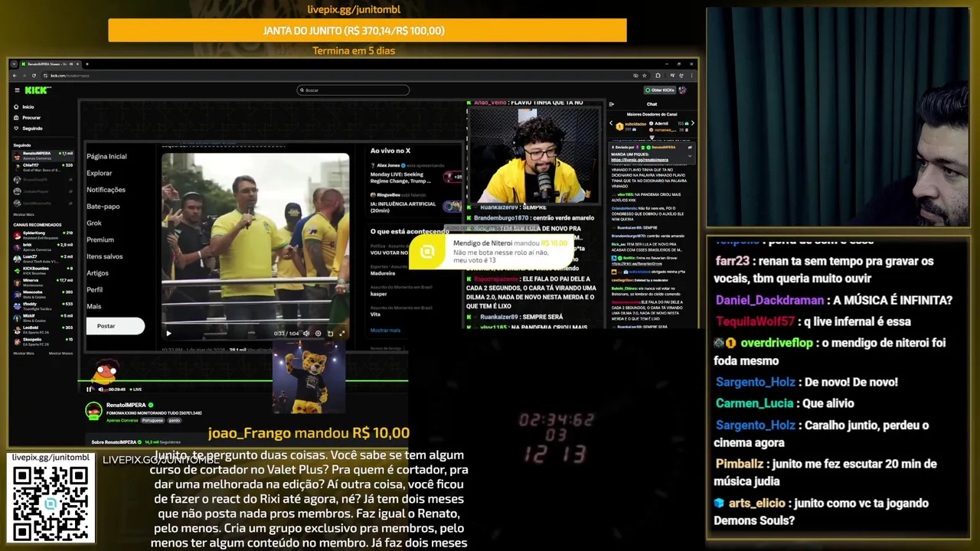The width and height of the screenshot is (980, 551).
Task: Open Página Inicial in X menu
Action: coord(106,156)
